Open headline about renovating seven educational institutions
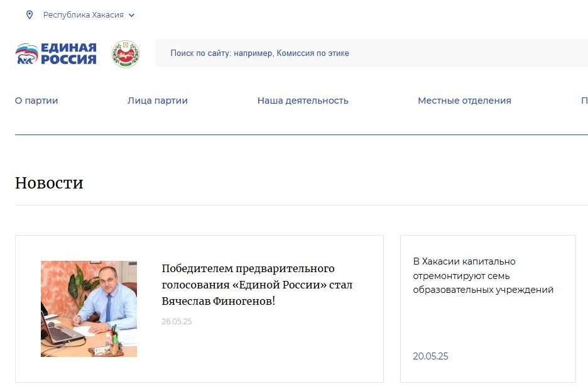This screenshot has width=588, height=389. (482, 275)
